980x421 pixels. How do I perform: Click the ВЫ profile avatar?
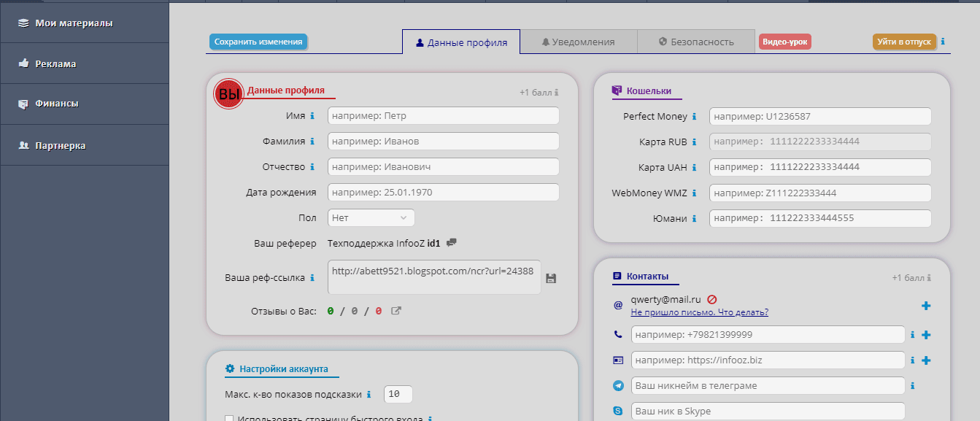tap(228, 94)
